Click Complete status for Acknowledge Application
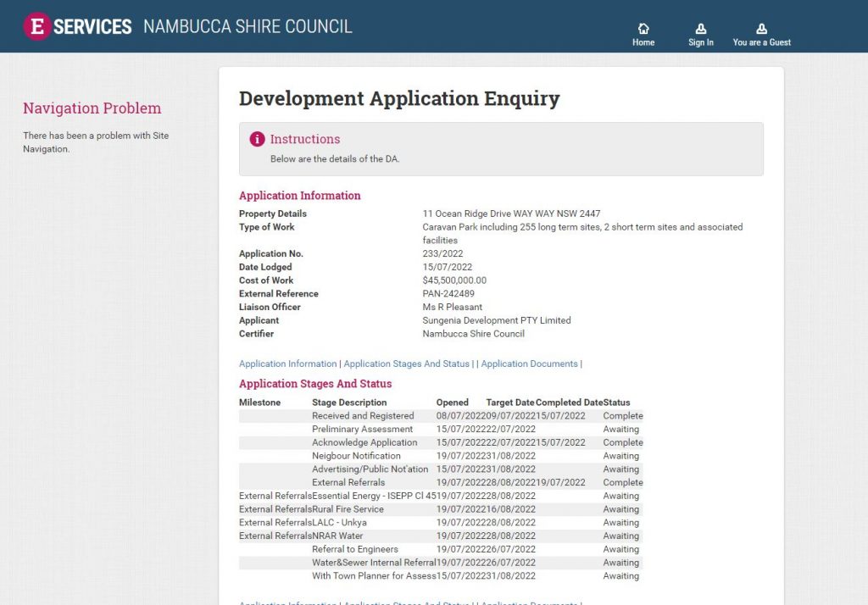868x605 pixels. point(623,442)
